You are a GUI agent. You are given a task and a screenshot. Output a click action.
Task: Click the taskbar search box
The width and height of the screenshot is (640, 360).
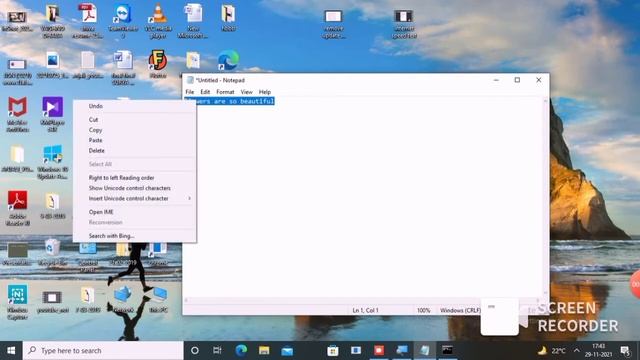click(103, 350)
